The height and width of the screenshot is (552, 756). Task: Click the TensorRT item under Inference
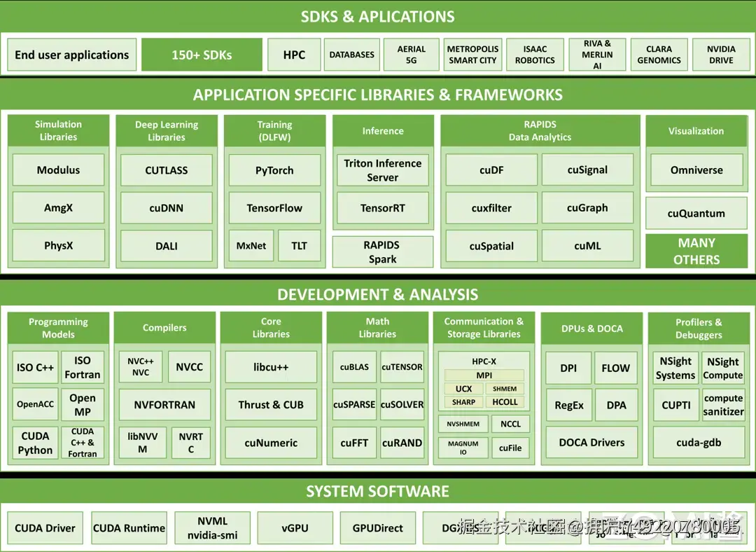(382, 207)
